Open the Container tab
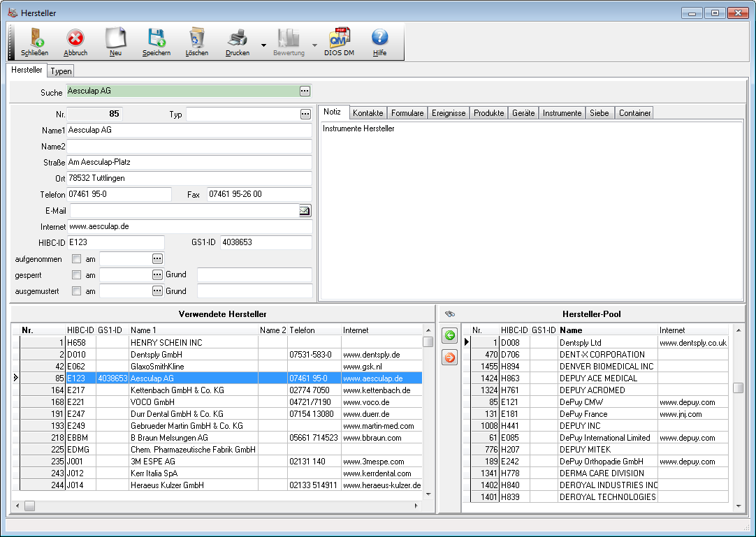This screenshot has width=756, height=537. click(634, 113)
